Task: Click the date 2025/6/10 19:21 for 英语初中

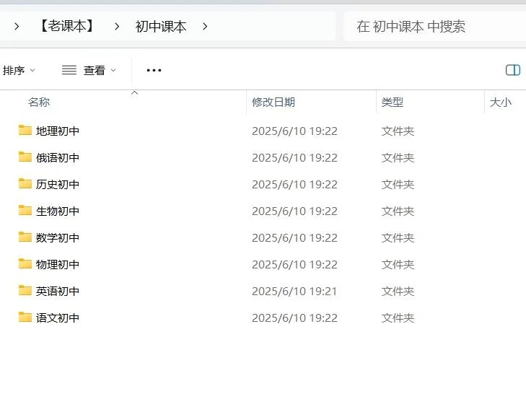Action: tap(294, 291)
